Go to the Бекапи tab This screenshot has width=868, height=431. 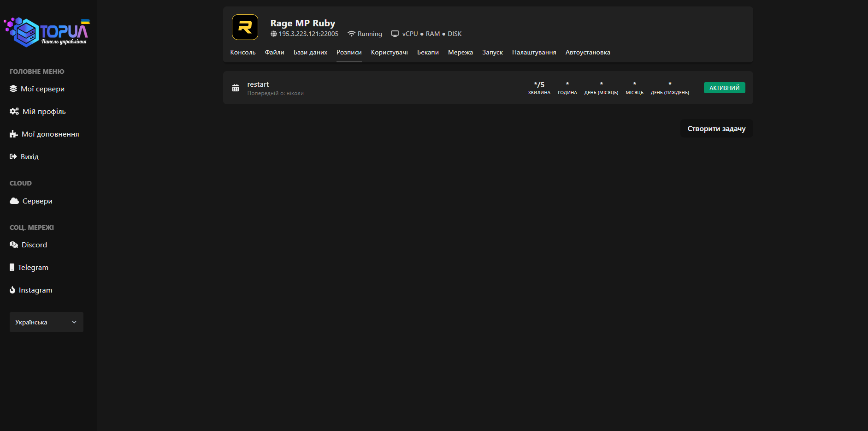pos(428,53)
